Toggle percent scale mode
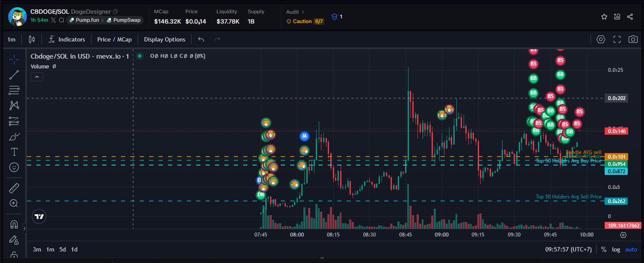Viewport: 644px width, 263px height. 604,249
